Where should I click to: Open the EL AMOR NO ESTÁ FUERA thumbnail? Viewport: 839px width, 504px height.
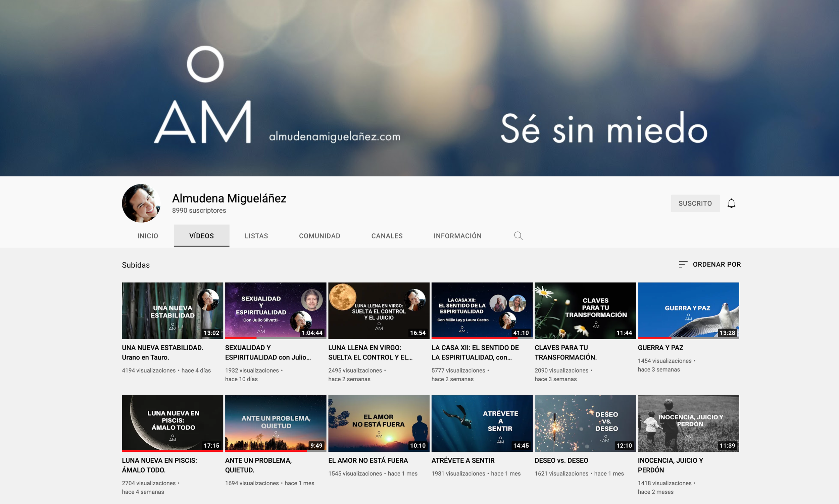click(379, 424)
